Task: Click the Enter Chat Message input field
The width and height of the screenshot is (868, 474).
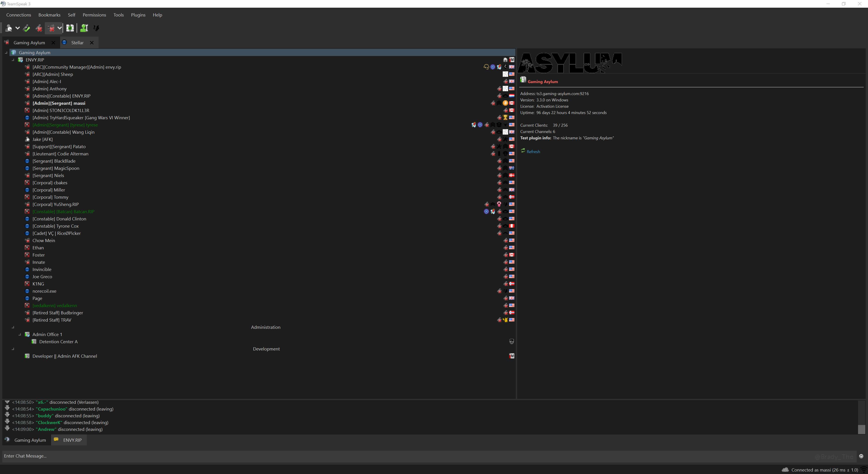Action: point(429,456)
